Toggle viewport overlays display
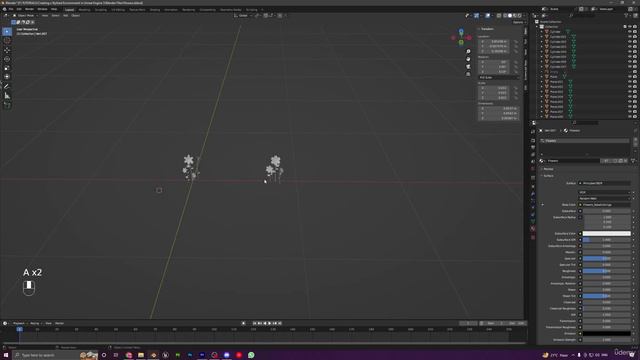640x360 pixels. [488, 16]
